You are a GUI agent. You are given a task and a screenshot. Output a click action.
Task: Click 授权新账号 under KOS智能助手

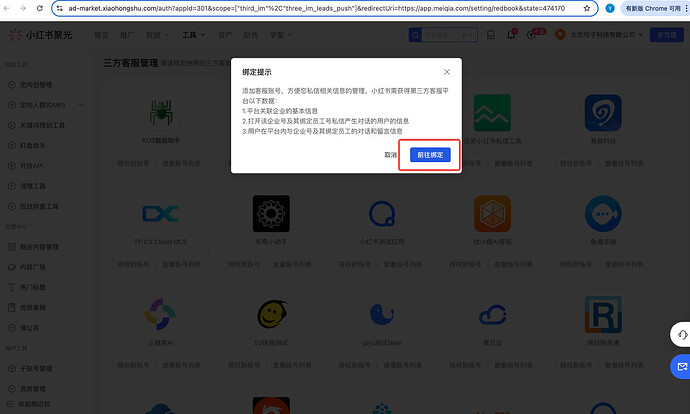(x=133, y=164)
